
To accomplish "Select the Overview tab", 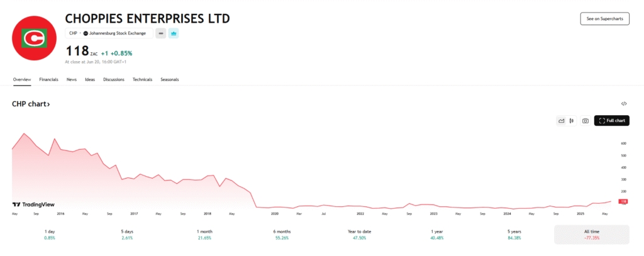I will pyautogui.click(x=22, y=79).
